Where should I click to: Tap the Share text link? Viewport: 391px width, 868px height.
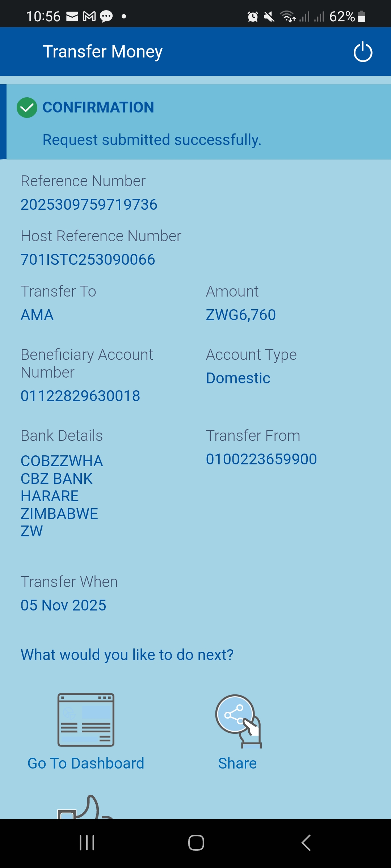(237, 763)
